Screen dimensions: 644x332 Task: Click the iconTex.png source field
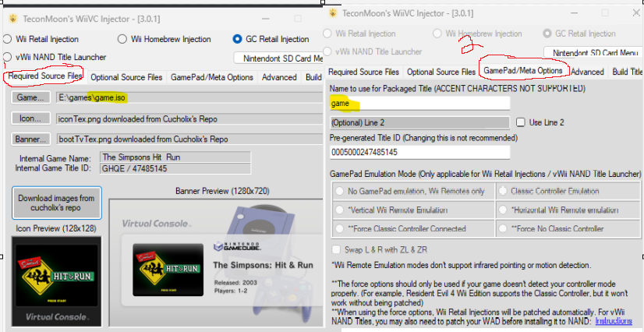(x=189, y=119)
